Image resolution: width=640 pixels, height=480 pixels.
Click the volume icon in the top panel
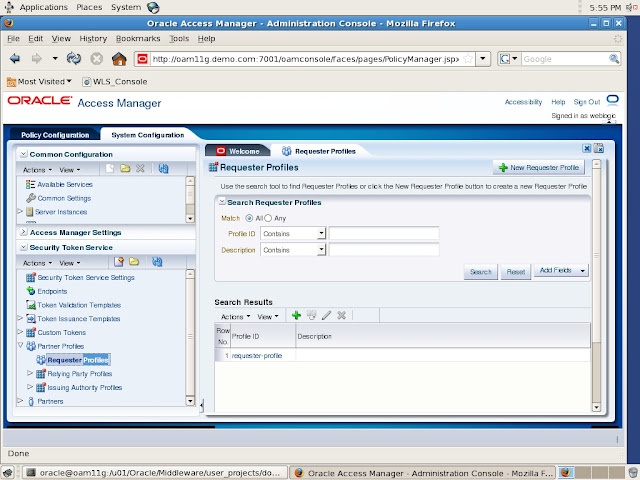[631, 7]
